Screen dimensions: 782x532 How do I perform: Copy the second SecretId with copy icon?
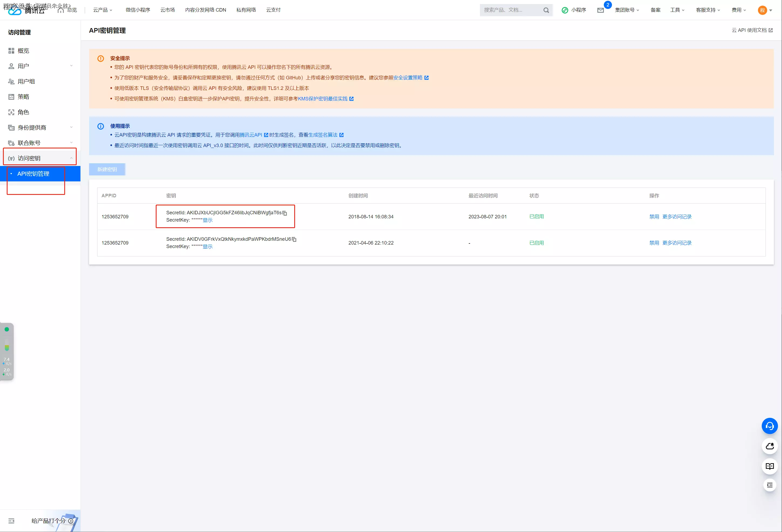coord(294,239)
